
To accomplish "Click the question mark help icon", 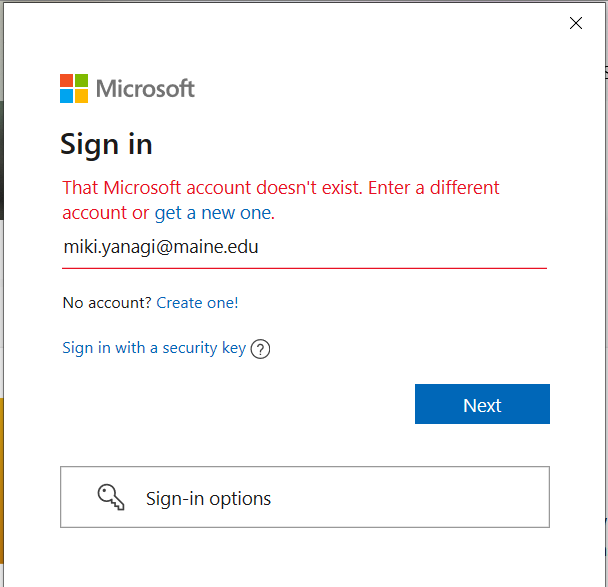I will pyautogui.click(x=260, y=349).
